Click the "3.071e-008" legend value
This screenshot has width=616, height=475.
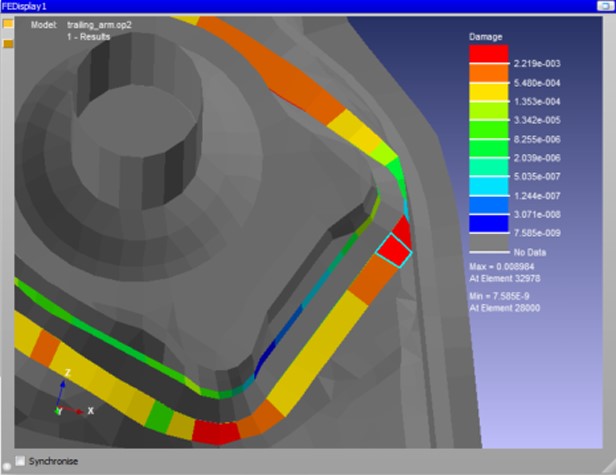tap(537, 215)
